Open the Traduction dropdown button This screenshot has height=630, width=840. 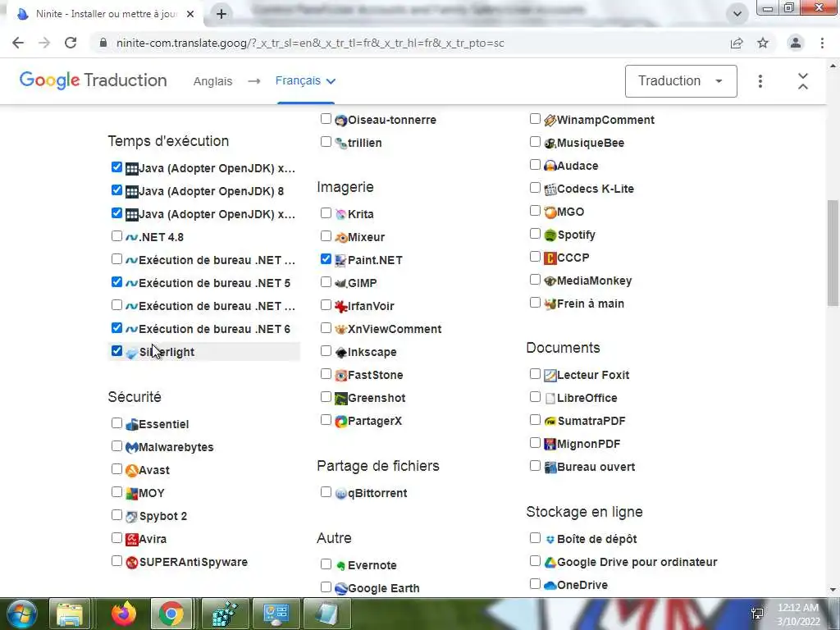(x=681, y=81)
